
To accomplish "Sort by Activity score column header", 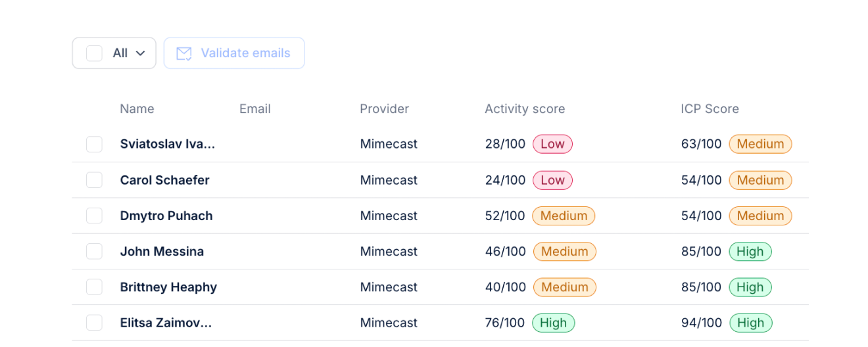I will [525, 109].
